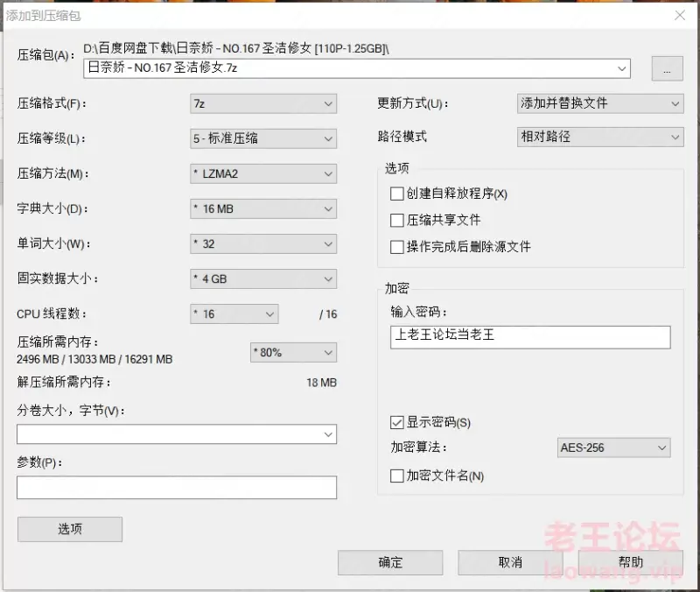
Task: Click the "18 MB" decompression memory value
Action: point(321,383)
